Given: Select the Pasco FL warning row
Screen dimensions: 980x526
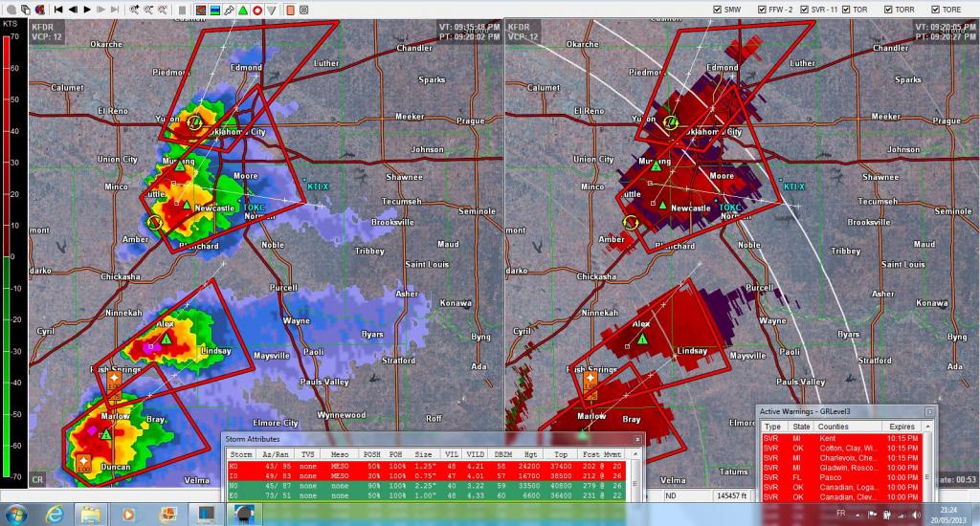Looking at the screenshot, I should (x=842, y=477).
